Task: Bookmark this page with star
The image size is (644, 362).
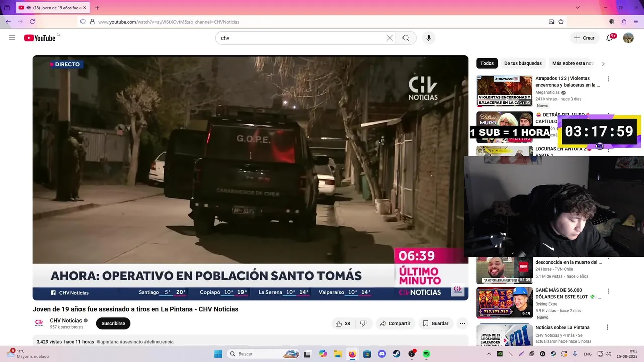Action: (x=561, y=22)
